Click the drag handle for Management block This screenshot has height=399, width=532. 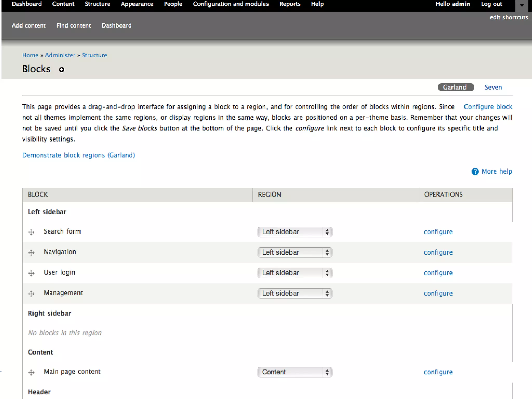click(31, 294)
